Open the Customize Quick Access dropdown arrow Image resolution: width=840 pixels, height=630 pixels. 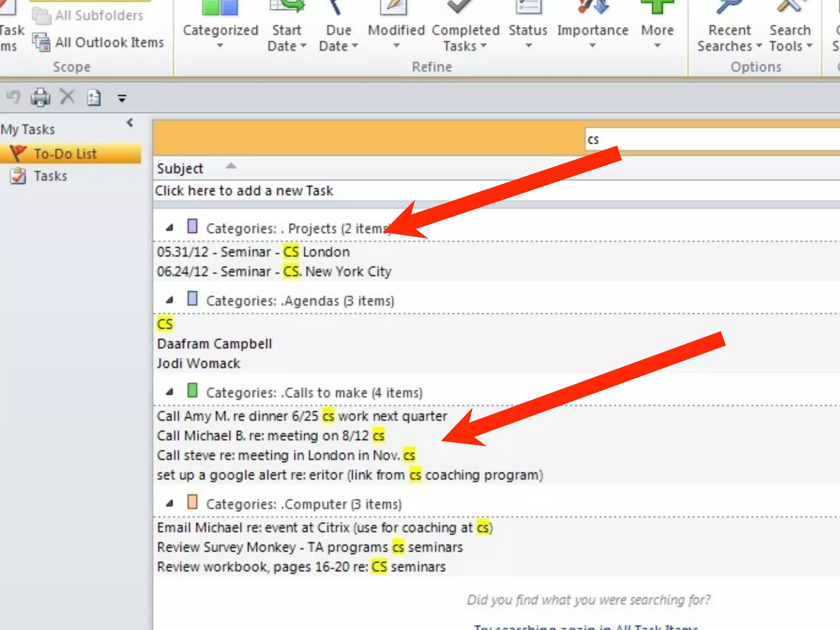122,98
